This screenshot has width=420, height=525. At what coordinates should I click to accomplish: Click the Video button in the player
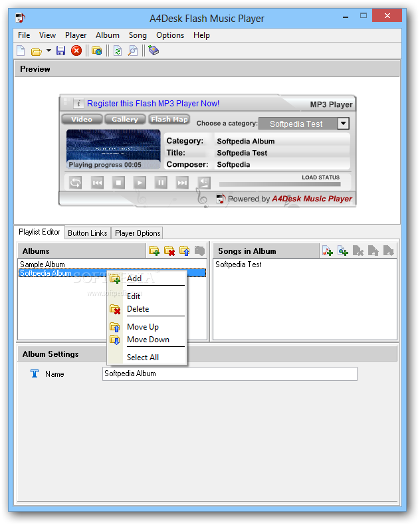tap(82, 119)
